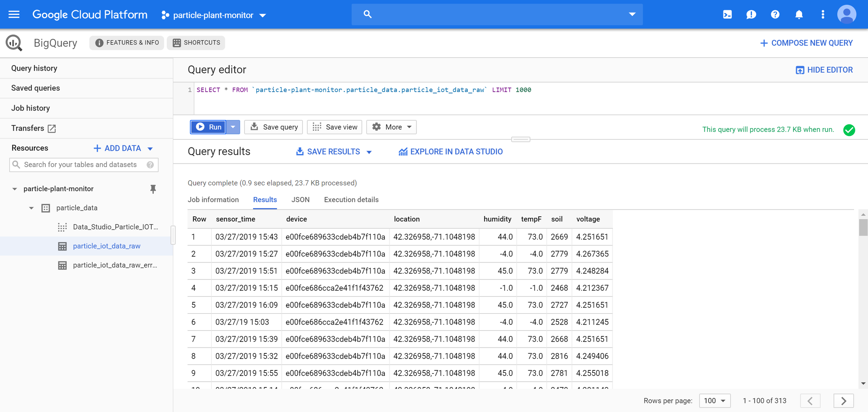Click the pin icon for particle-plant-monitor
The image size is (868, 412).
point(153,189)
